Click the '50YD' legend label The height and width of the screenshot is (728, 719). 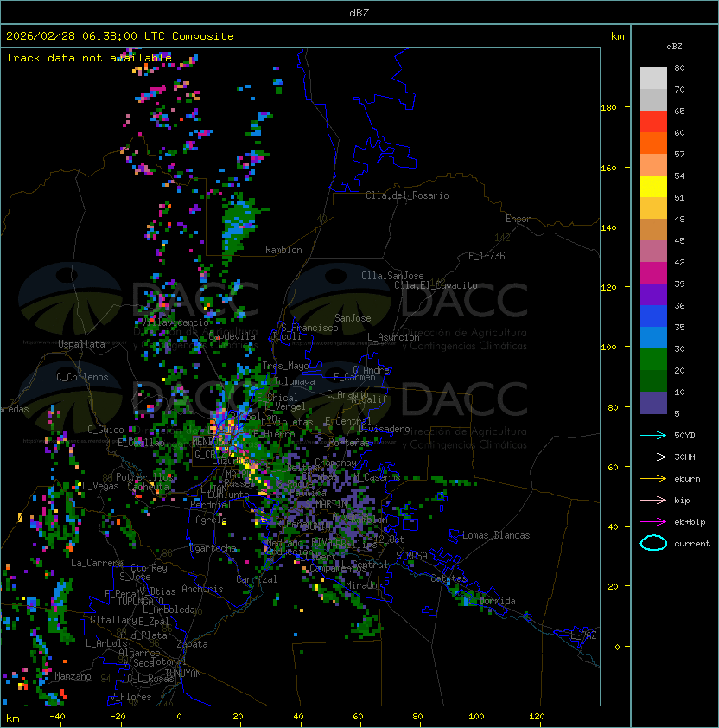(x=684, y=435)
